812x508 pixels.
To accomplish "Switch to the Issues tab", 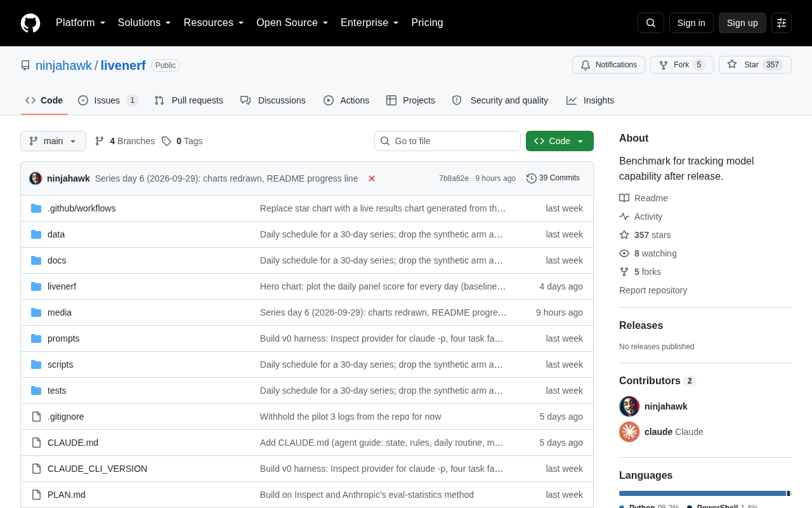I will [108, 100].
